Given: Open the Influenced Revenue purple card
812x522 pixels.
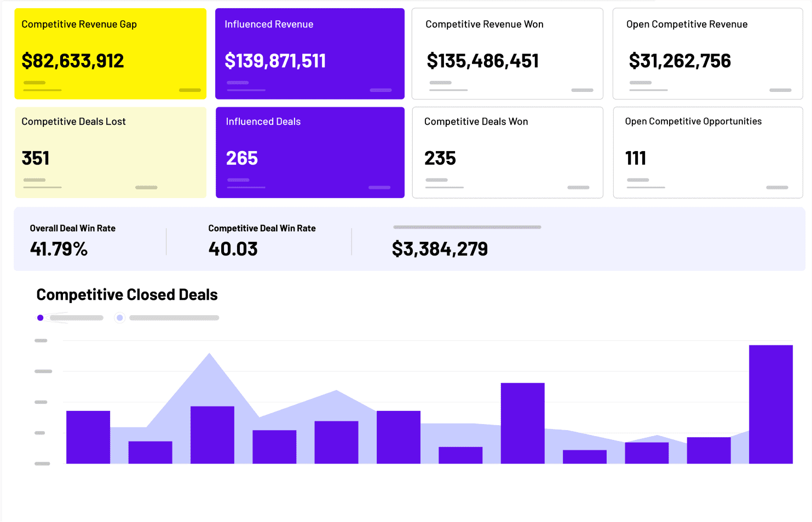Looking at the screenshot, I should [x=310, y=54].
